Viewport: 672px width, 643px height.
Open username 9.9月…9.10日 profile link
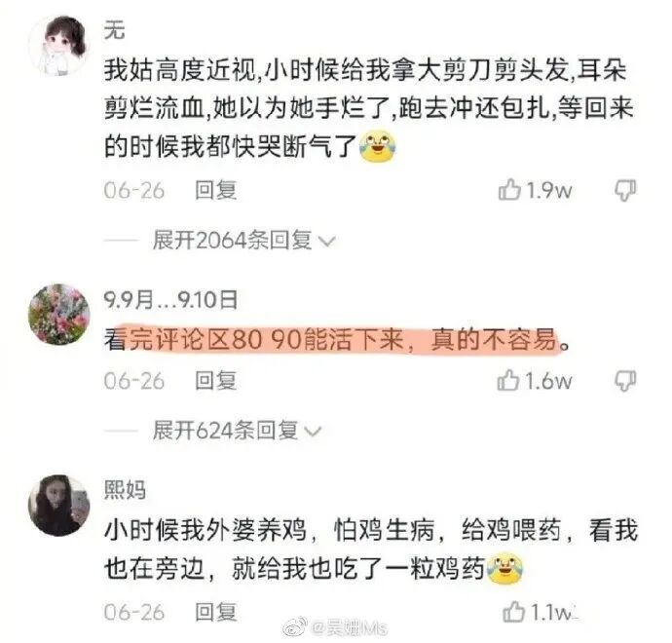coord(170,299)
